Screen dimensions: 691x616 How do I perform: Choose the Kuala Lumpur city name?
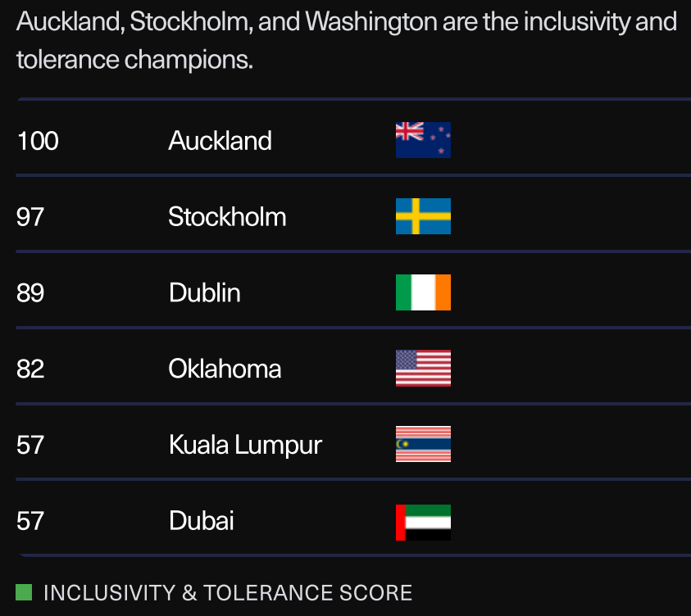245,446
